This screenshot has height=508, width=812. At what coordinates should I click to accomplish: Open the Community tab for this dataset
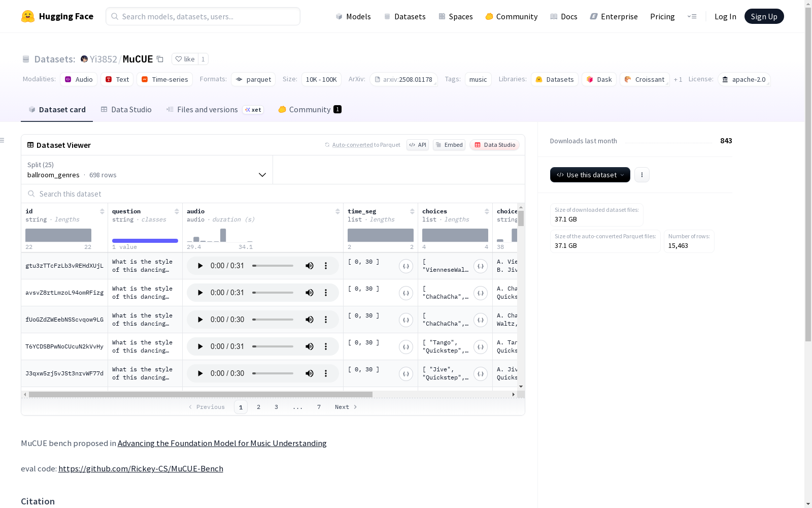point(310,110)
